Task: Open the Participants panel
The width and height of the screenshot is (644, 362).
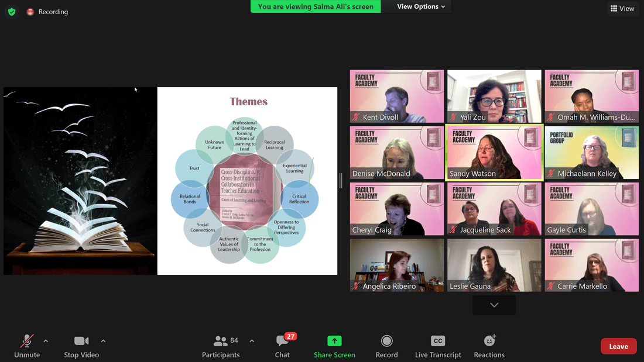Action: pyautogui.click(x=221, y=346)
